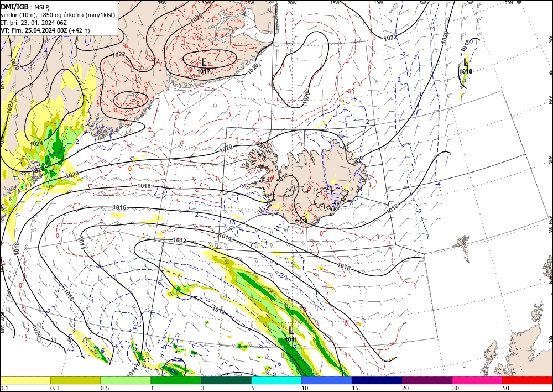Click the "15W" longitude label

tap(335, 3)
